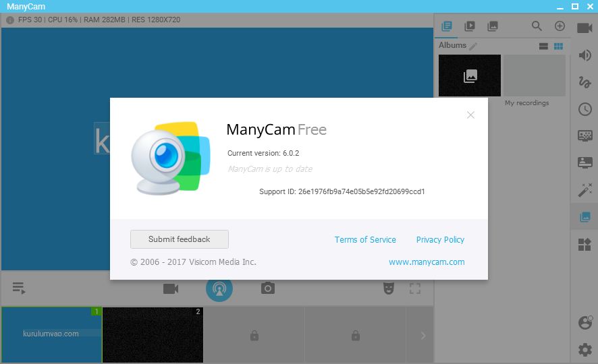Image resolution: width=598 pixels, height=364 pixels.
Task: Select preset 1 kurulumvar.com thumbnail
Action: pyautogui.click(x=51, y=335)
